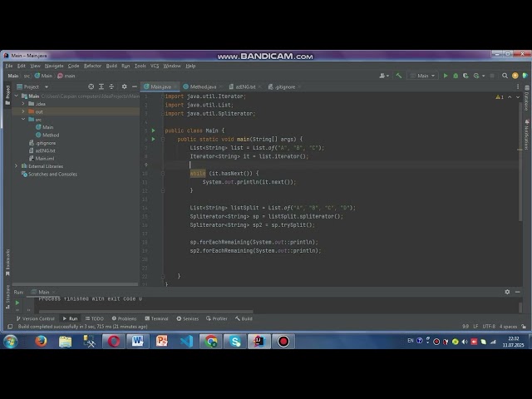Image resolution: width=532 pixels, height=399 pixels.
Task: Fold the main method in gutter
Action: [x=163, y=139]
